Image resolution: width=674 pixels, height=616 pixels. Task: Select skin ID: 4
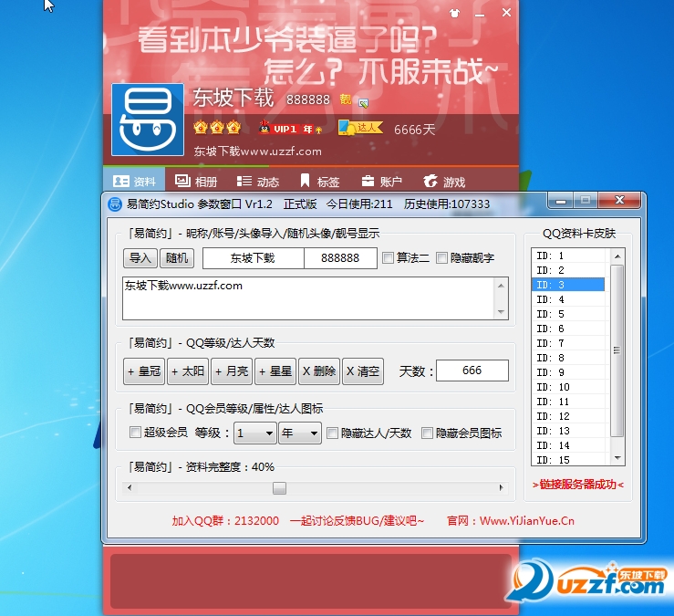point(568,299)
